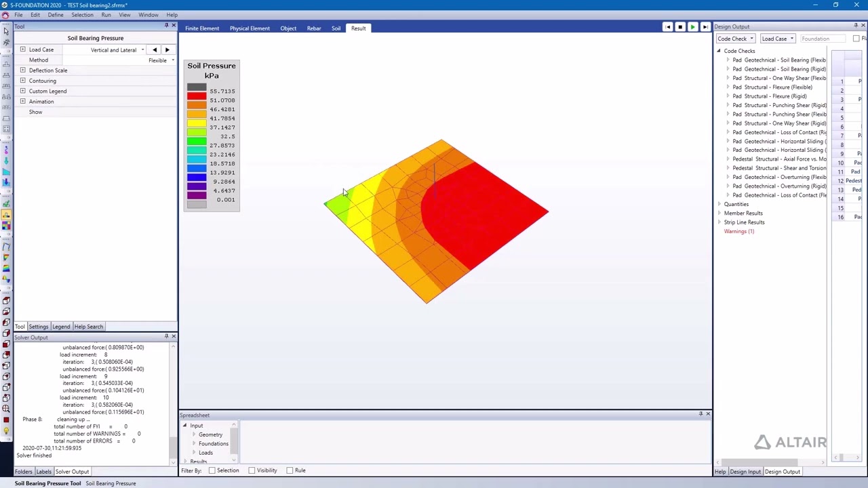Expand the Quantities tree node
This screenshot has width=868, height=488.
point(719,204)
